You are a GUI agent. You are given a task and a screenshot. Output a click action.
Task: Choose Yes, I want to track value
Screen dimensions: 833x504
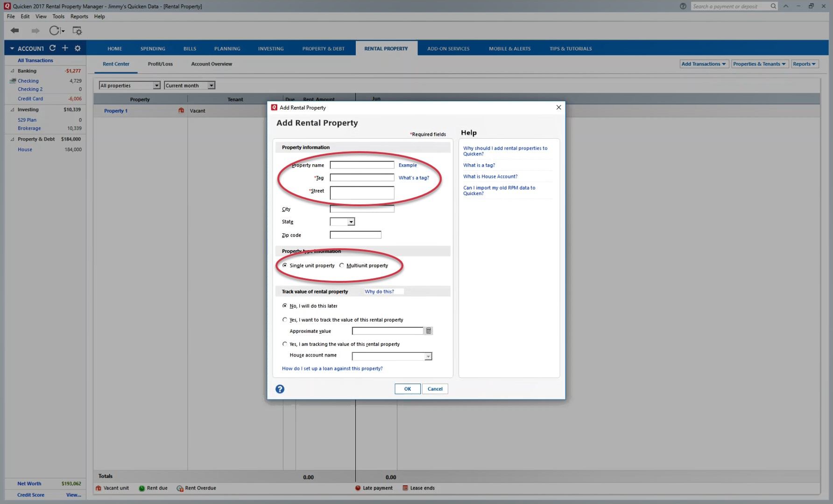[285, 320]
